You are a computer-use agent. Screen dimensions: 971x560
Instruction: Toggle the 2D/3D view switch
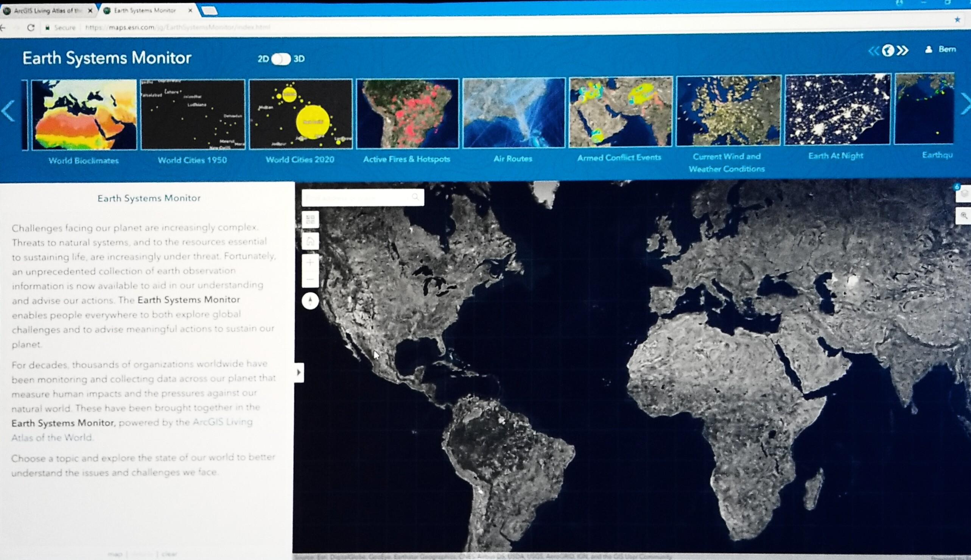pyautogui.click(x=281, y=59)
